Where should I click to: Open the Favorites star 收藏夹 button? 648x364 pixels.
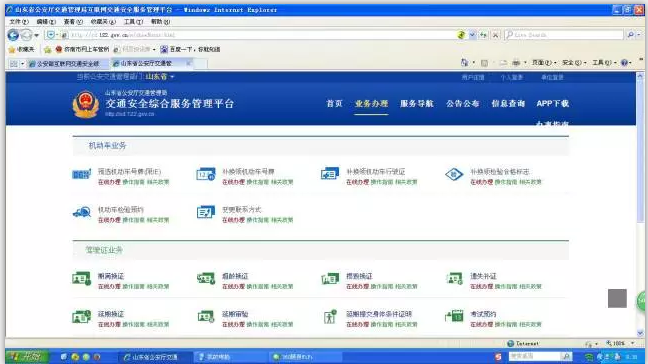click(x=22, y=50)
